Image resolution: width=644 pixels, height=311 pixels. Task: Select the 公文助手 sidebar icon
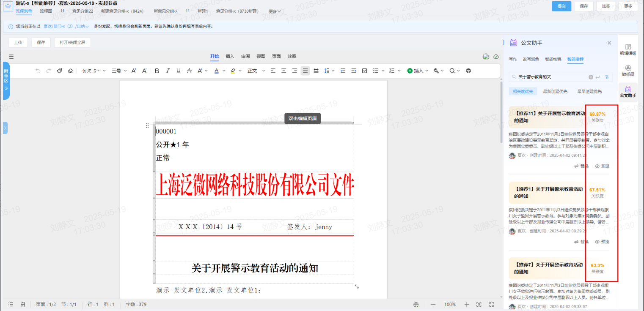[x=628, y=91]
